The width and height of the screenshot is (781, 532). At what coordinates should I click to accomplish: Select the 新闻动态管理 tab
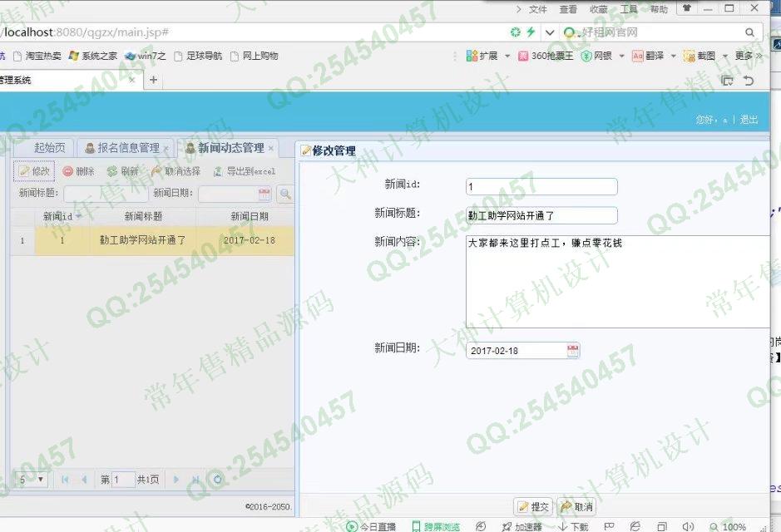pyautogui.click(x=229, y=148)
